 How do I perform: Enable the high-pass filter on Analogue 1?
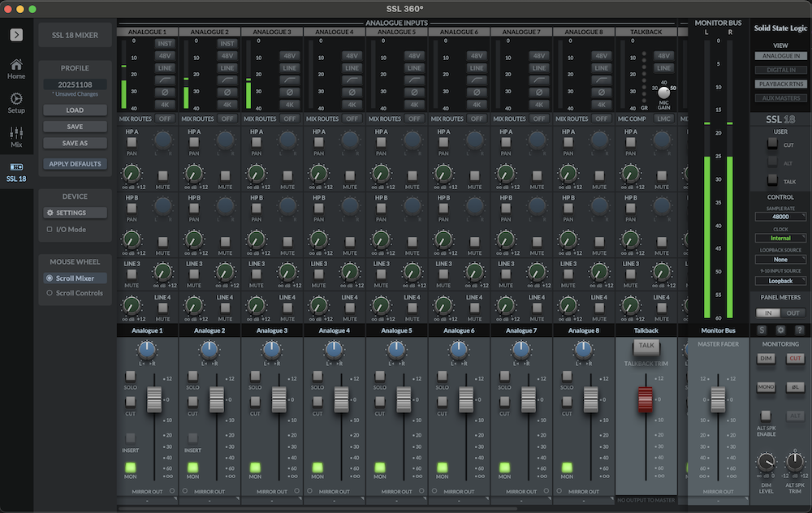[x=165, y=80]
